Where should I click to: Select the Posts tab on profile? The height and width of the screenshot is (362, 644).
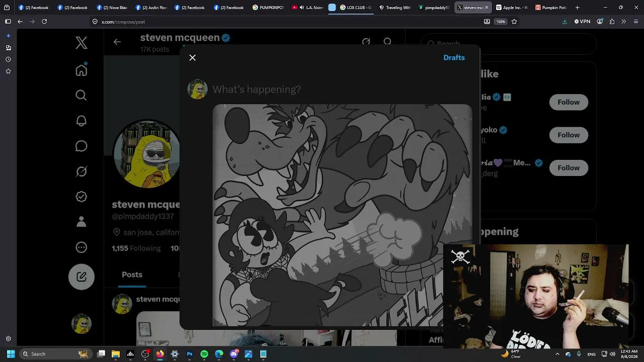132,275
